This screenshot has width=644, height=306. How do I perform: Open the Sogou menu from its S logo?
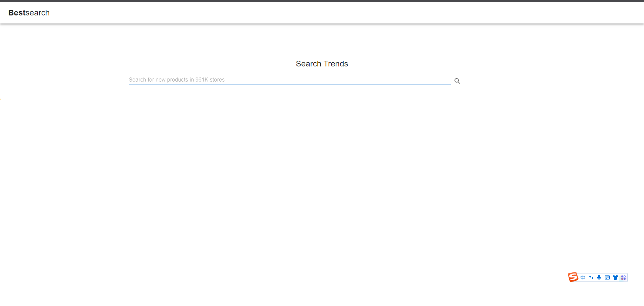click(573, 277)
